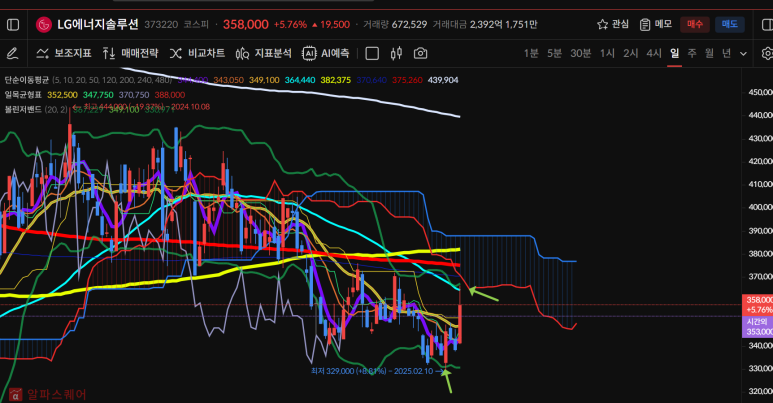
Task: Click the 349,100 moving average value
Action: tap(264, 80)
